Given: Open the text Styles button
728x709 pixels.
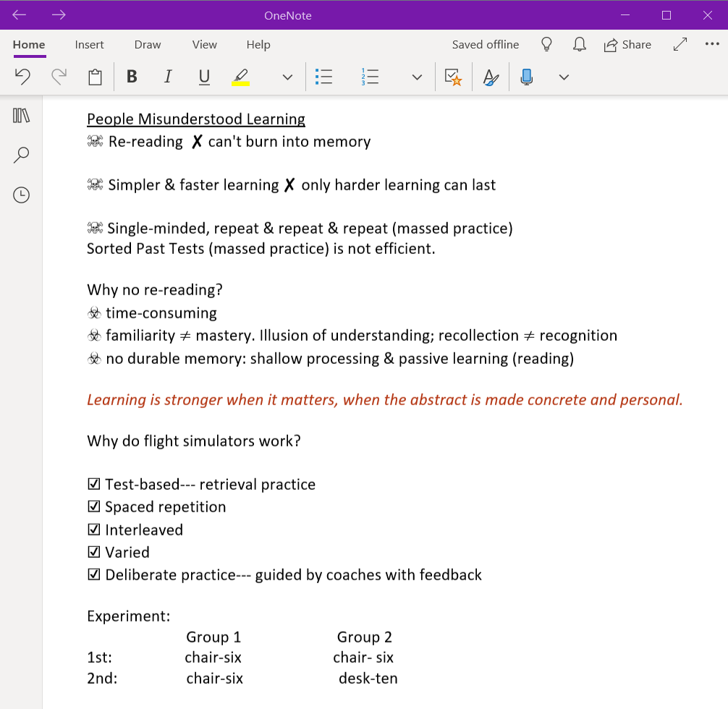Looking at the screenshot, I should [491, 77].
